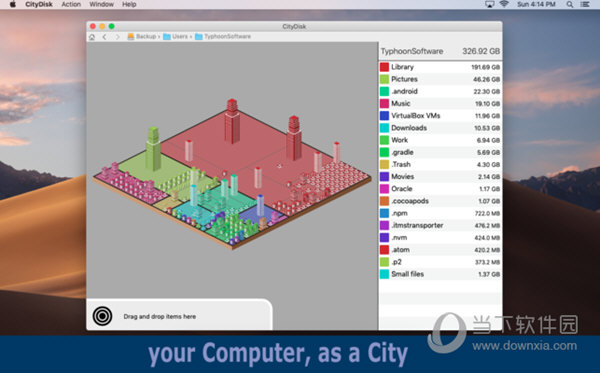Viewport: 600px width, 373px height.
Task: Select the Movies row
Action: (x=440, y=177)
